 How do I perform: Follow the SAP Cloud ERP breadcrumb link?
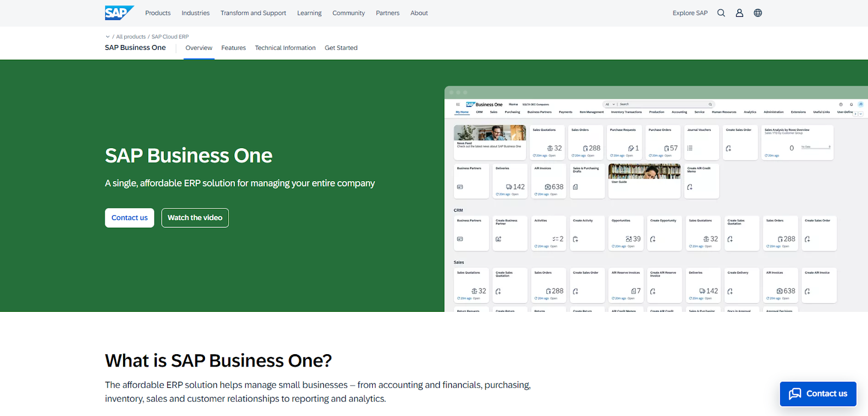click(170, 37)
